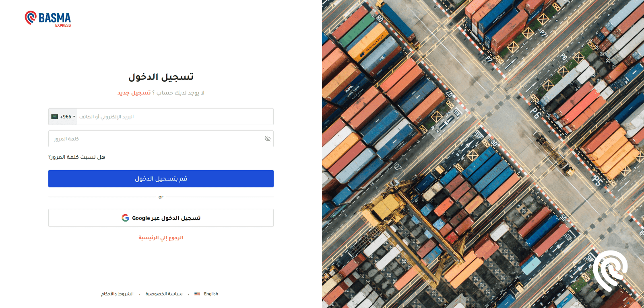The height and width of the screenshot is (308, 644).
Task: Click the US flag beside English
Action: click(x=197, y=294)
